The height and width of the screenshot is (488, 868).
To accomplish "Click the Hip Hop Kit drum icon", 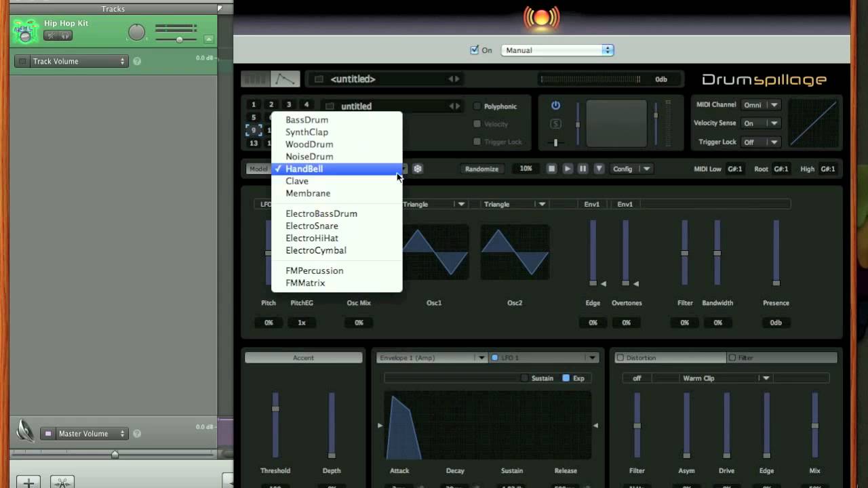I will 26,31.
